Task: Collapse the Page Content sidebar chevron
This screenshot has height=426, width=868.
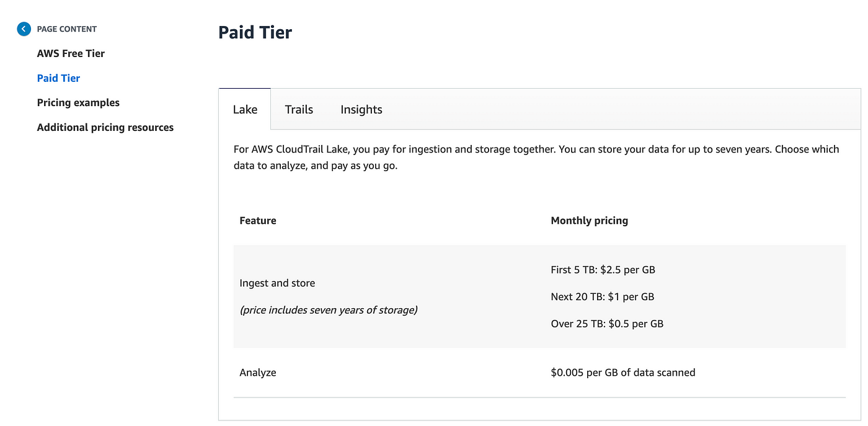Action: click(x=24, y=29)
